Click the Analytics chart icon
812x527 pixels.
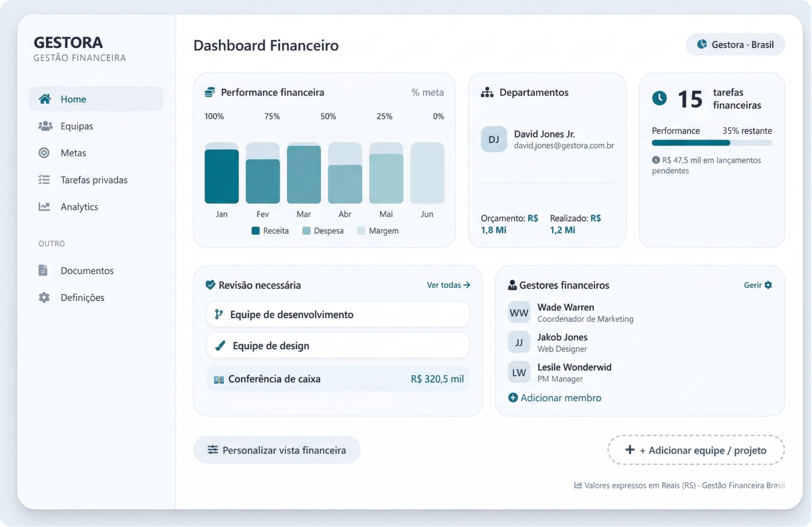point(44,207)
